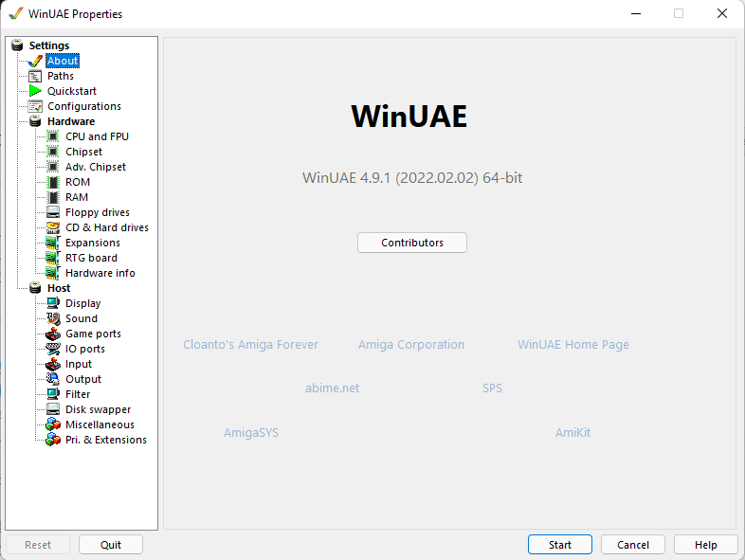Image resolution: width=745 pixels, height=560 pixels.
Task: Click the Sound speaker icon
Action: click(53, 318)
